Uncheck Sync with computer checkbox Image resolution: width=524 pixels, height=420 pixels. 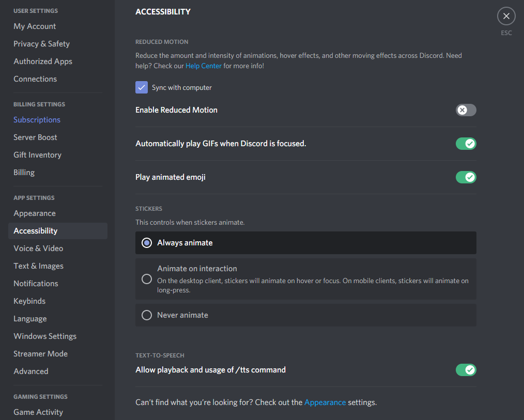coord(142,87)
